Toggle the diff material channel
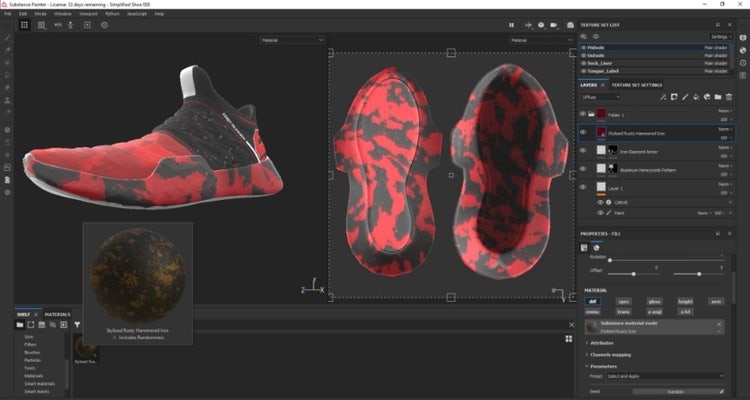The image size is (750, 400). point(592,301)
